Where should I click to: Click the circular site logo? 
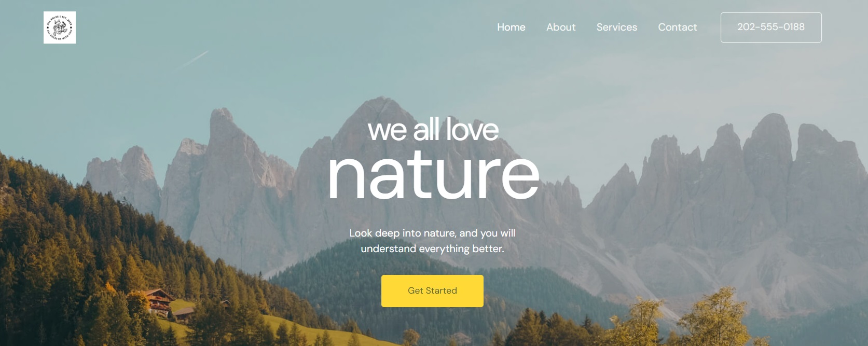click(60, 27)
